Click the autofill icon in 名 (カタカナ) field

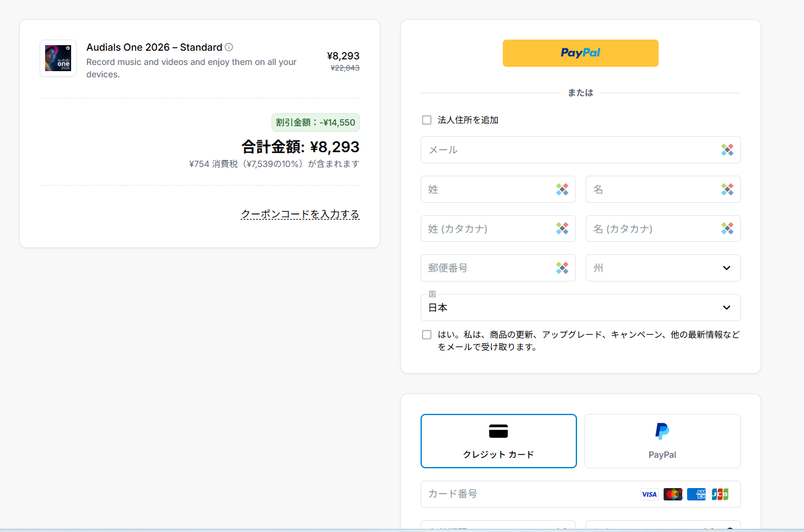[727, 229]
